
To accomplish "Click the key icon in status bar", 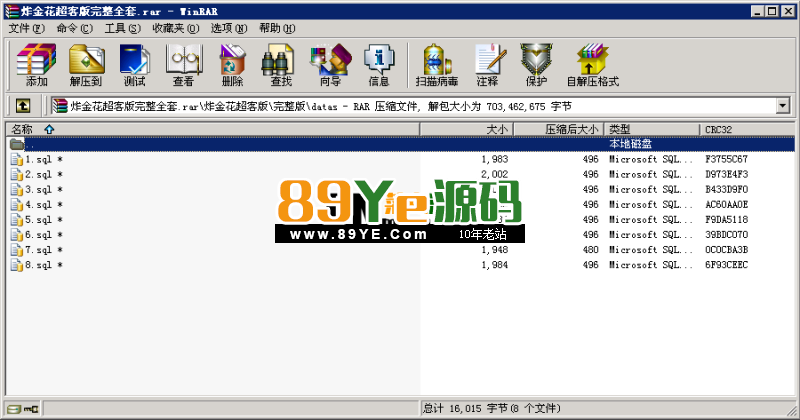I will coord(31,408).
